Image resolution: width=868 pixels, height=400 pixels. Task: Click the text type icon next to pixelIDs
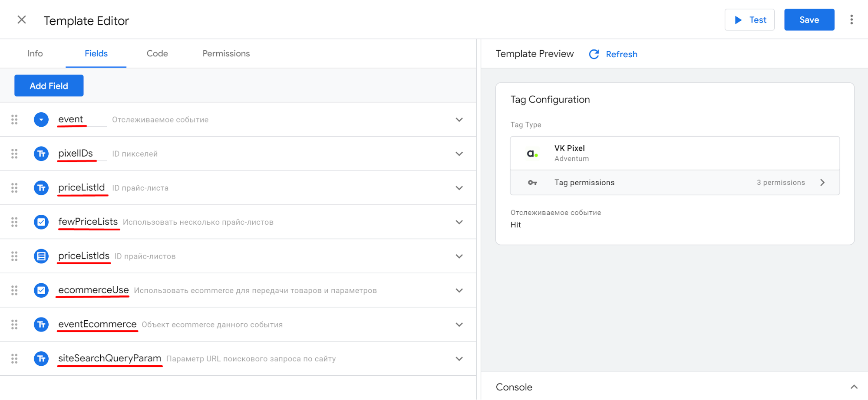41,154
